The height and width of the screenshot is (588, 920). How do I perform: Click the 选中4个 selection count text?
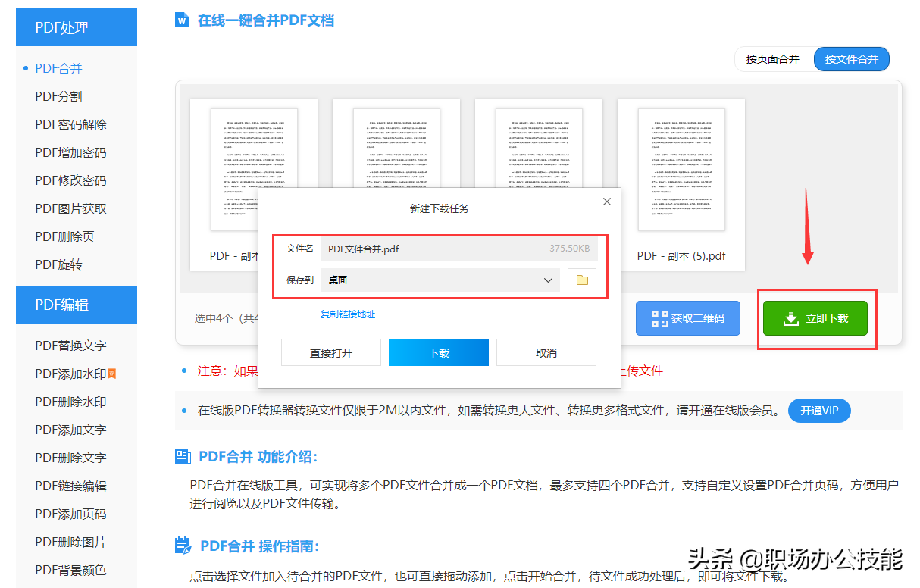pyautogui.click(x=216, y=318)
